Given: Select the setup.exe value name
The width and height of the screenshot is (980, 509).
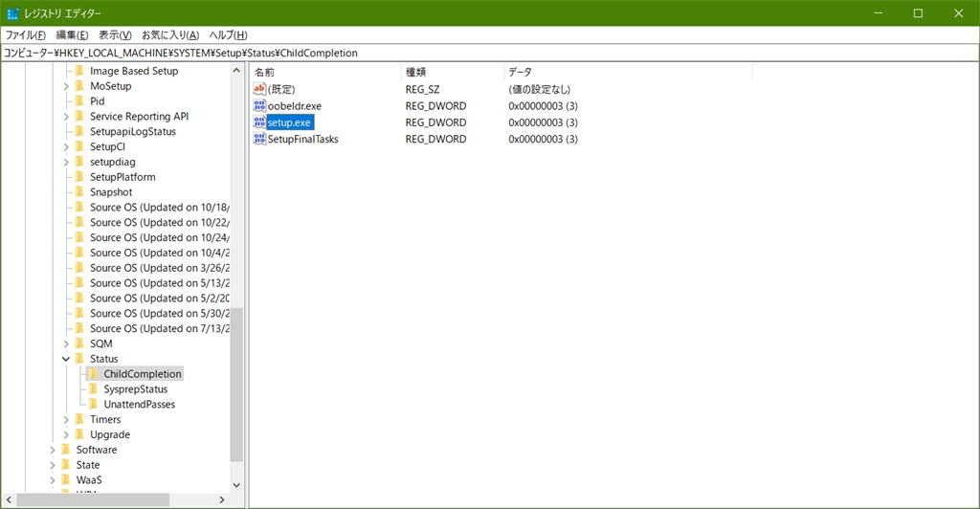Looking at the screenshot, I should click(289, 122).
